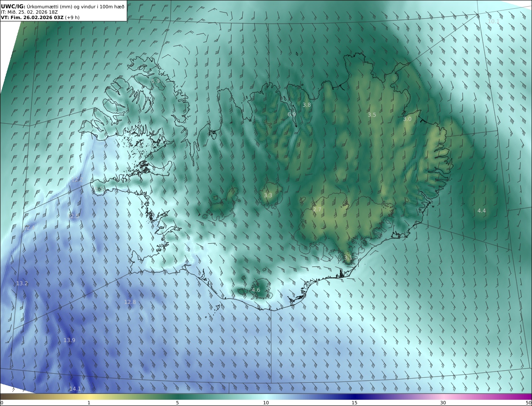This screenshot has width=532, height=406.
Task: Click the yellow segment of the colour scale
Action: click(89, 397)
